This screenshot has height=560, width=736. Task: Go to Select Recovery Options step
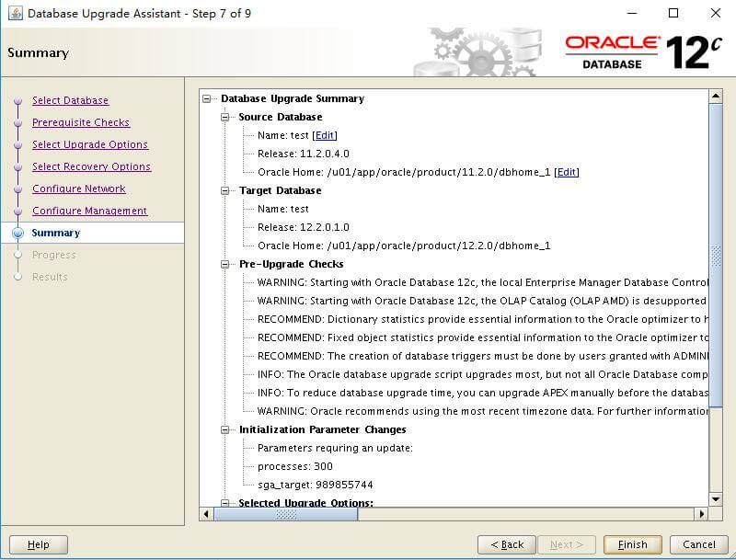pyautogui.click(x=91, y=166)
